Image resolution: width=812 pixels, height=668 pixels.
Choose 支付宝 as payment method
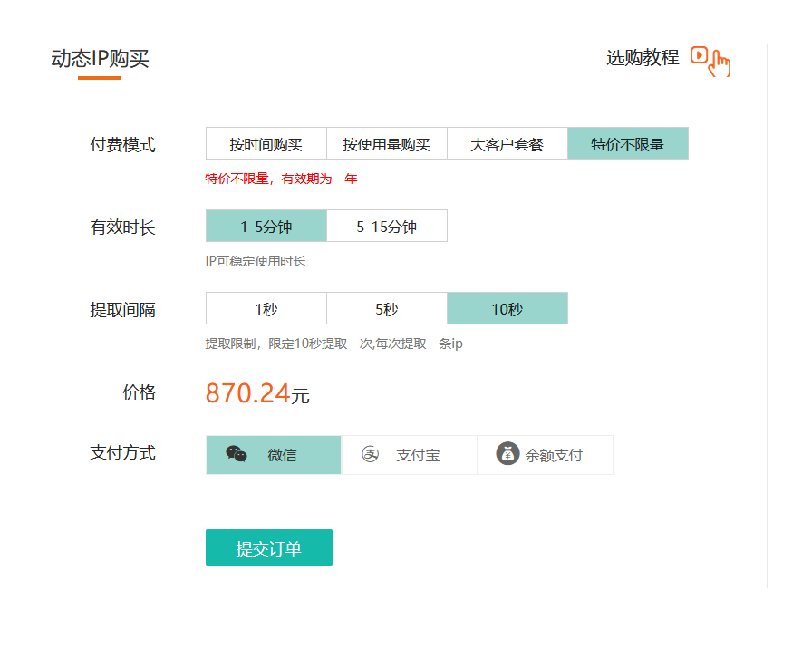pyautogui.click(x=410, y=455)
